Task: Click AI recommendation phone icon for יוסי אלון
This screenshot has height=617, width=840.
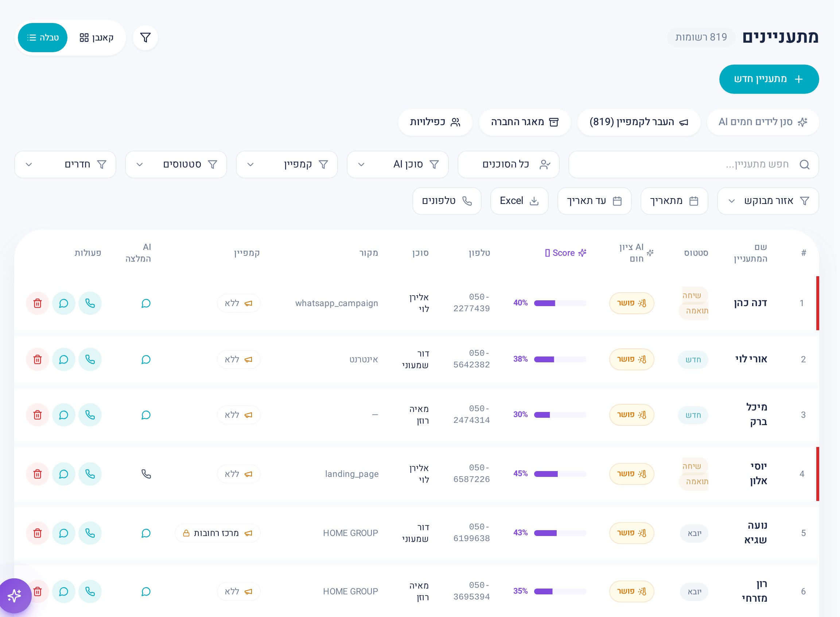Action: coord(146,474)
